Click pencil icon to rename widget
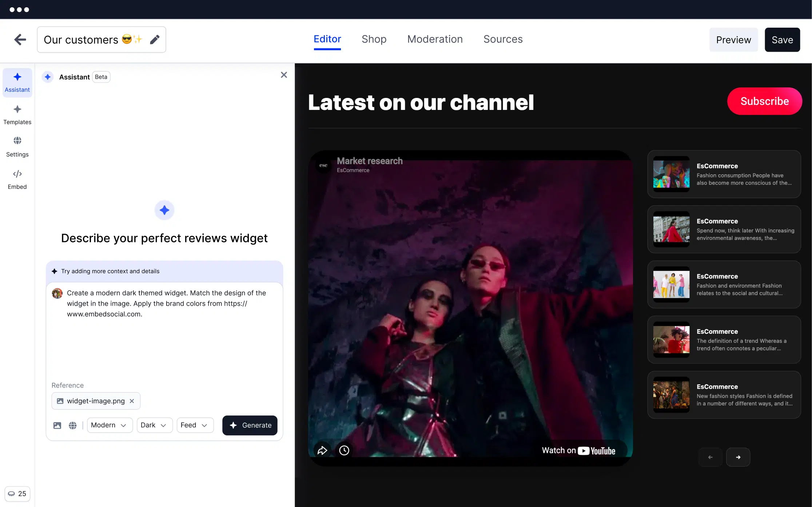The height and width of the screenshot is (507, 812). pyautogui.click(x=155, y=40)
